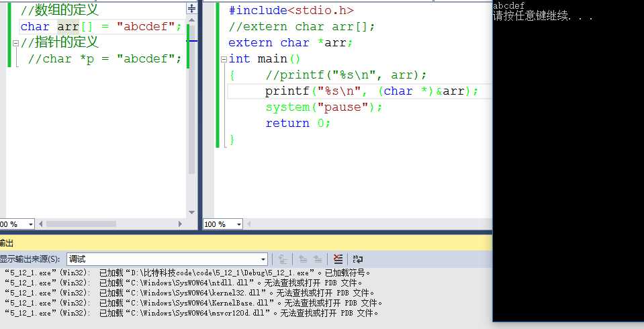Click 请按任意键继续 prompt in the console window
Viewport: 644px width, 329px height.
point(543,16)
